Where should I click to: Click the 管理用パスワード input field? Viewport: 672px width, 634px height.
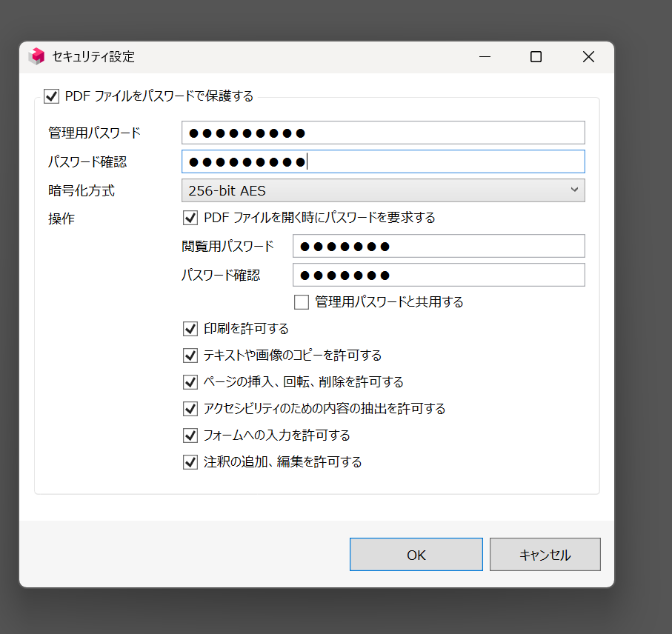pyautogui.click(x=382, y=133)
